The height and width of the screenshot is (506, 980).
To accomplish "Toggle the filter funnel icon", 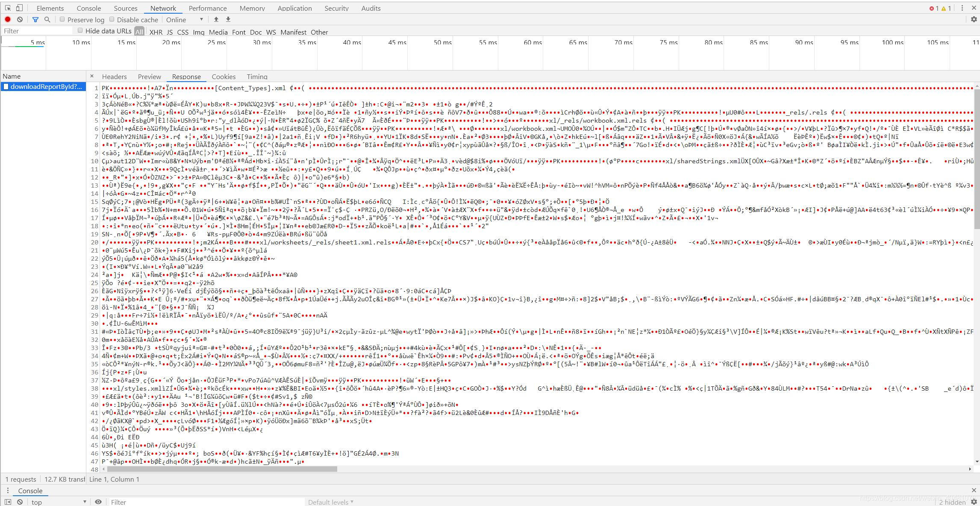I will click(35, 19).
